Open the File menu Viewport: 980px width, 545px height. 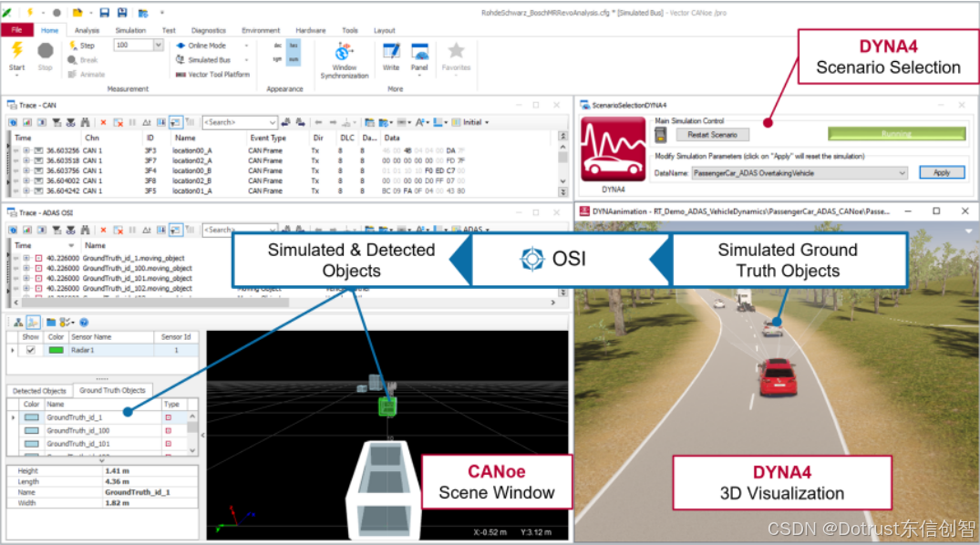point(17,30)
